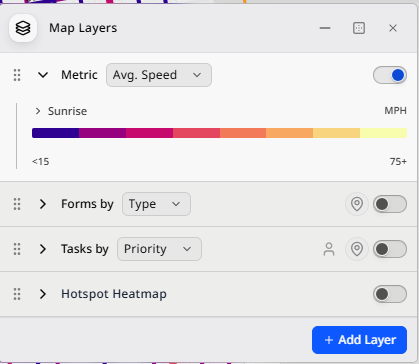
Task: Expand the Hotspot Heatmap section
Action: [43, 294]
